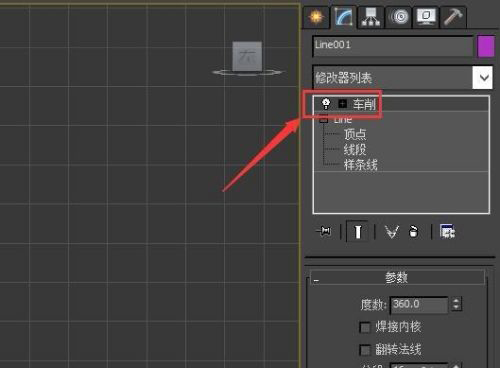Viewport: 500px width, 368px height.
Task: Click the Line001 object name field
Action: 393,46
